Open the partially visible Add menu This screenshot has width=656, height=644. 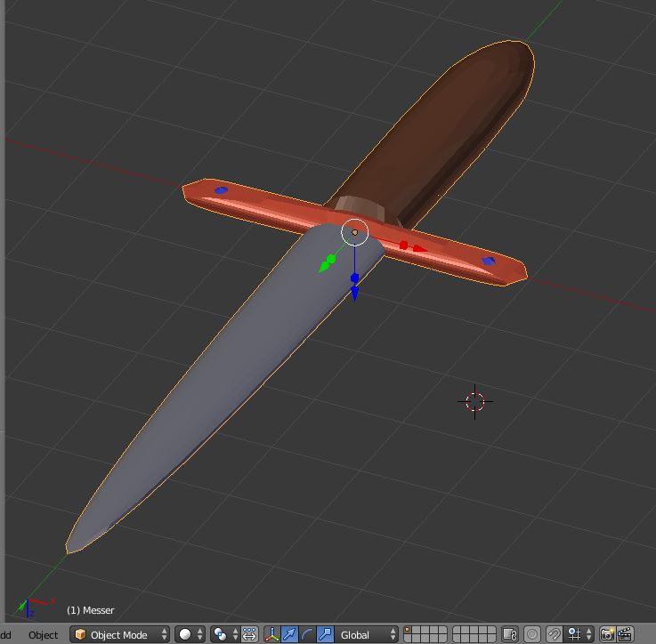5,635
